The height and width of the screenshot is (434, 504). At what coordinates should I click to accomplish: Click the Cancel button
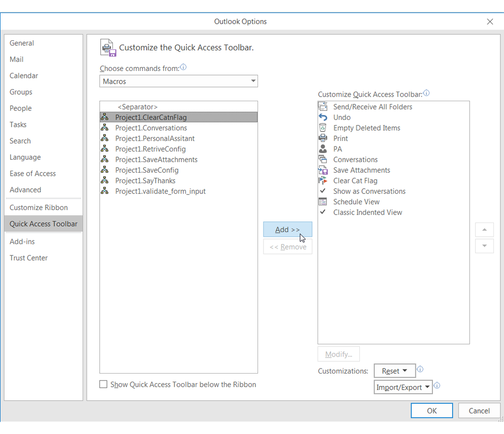pos(479,410)
